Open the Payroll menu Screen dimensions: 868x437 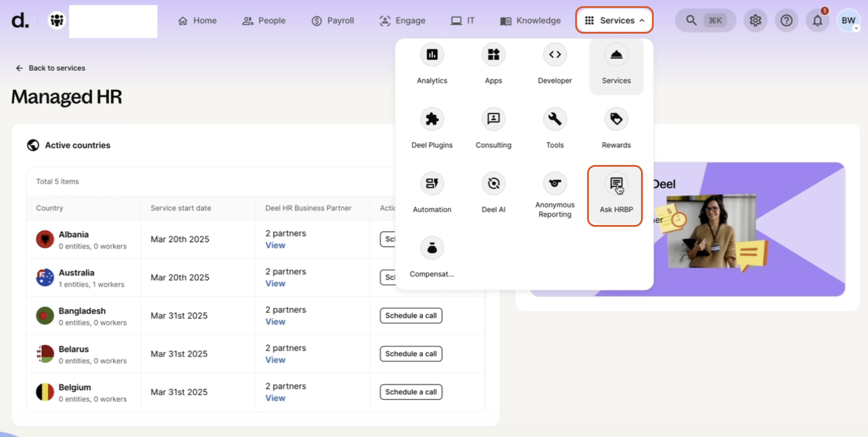333,21
